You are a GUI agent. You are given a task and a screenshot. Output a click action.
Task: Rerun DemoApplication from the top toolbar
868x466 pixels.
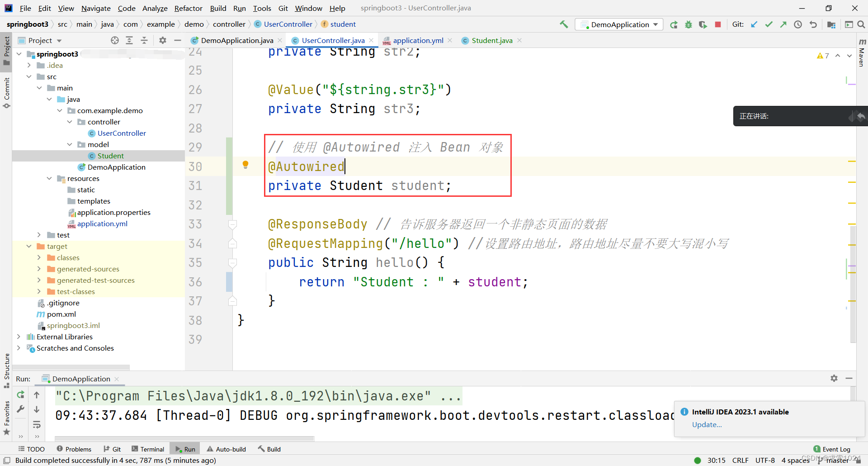674,24
